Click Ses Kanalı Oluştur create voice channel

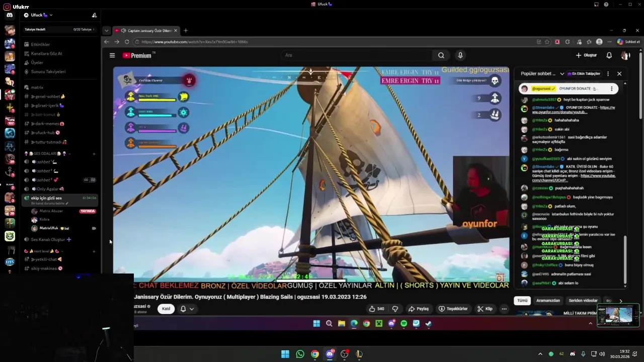click(48, 239)
